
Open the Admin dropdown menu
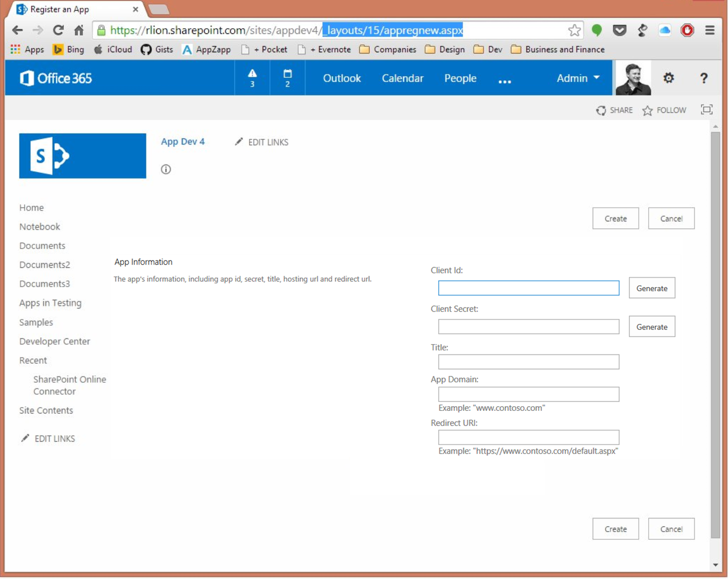tap(577, 77)
